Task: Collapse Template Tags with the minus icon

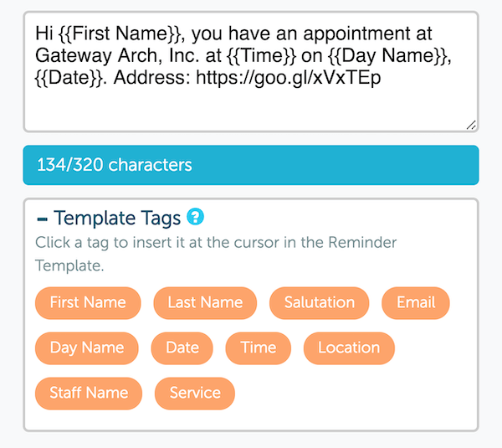Action: click(43, 219)
